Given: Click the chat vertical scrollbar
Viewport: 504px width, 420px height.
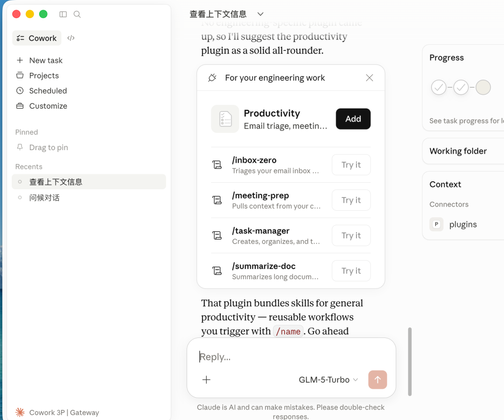Looking at the screenshot, I should coord(410,361).
